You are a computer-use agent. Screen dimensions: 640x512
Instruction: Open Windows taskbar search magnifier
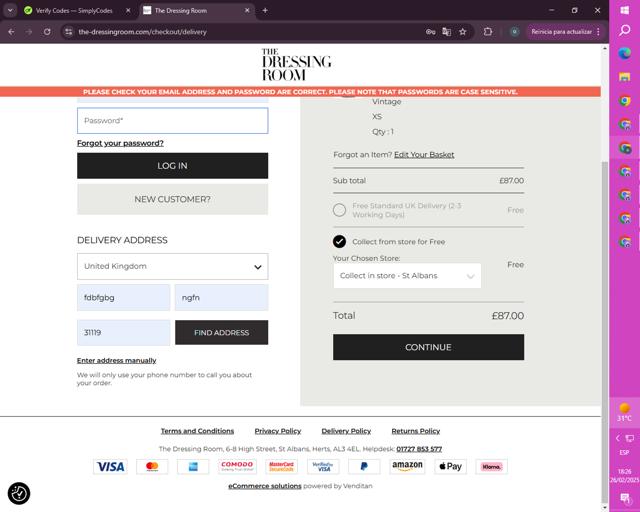point(624,30)
